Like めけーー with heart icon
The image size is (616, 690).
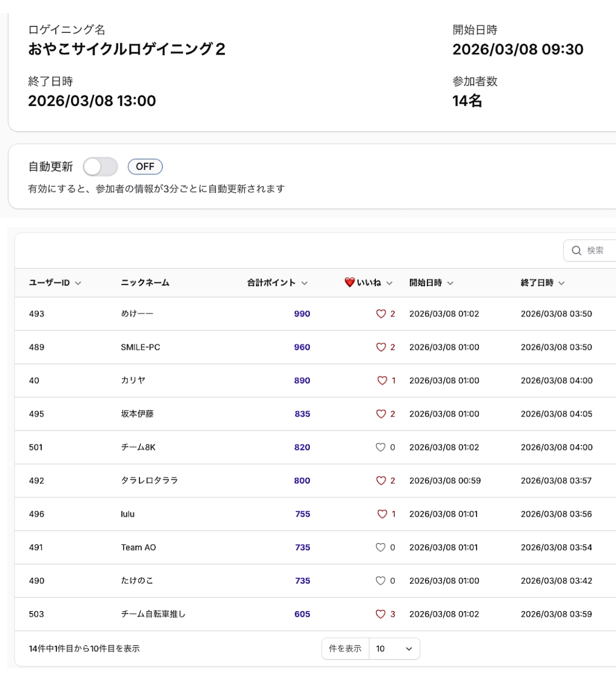pyautogui.click(x=381, y=313)
